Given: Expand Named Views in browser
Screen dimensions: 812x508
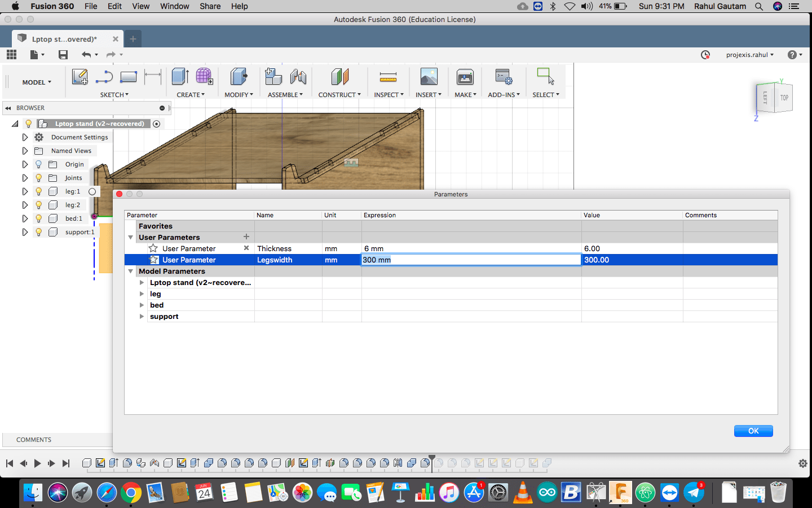Looking at the screenshot, I should (x=25, y=151).
